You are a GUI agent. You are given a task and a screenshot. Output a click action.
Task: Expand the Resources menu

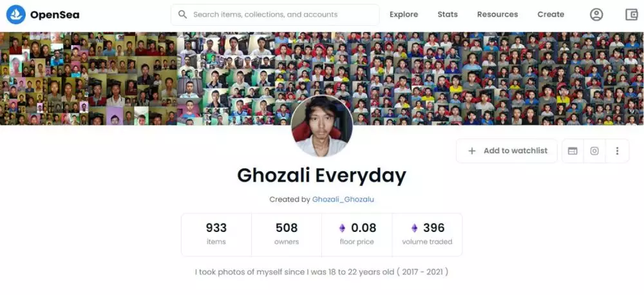point(497,14)
